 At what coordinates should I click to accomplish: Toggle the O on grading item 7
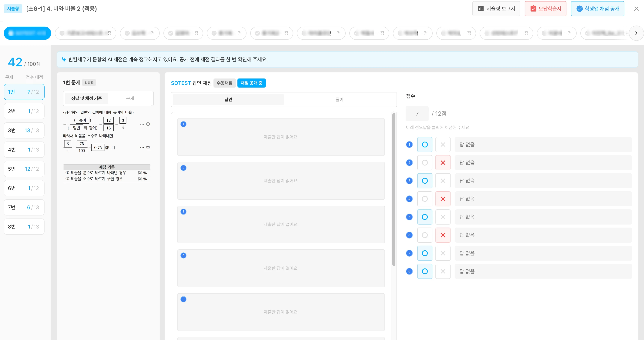[x=424, y=253]
